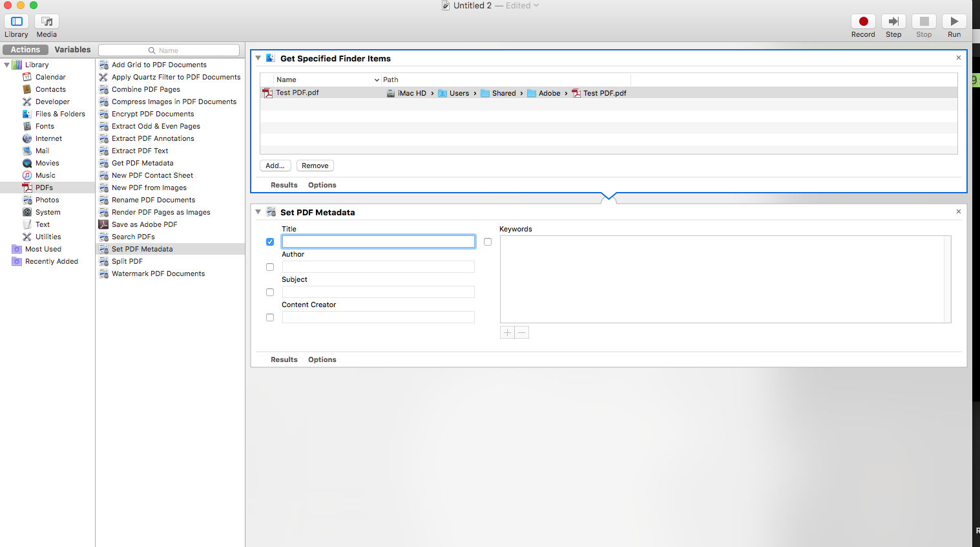Image resolution: width=980 pixels, height=547 pixels.
Task: Click the Add... button
Action: [275, 166]
